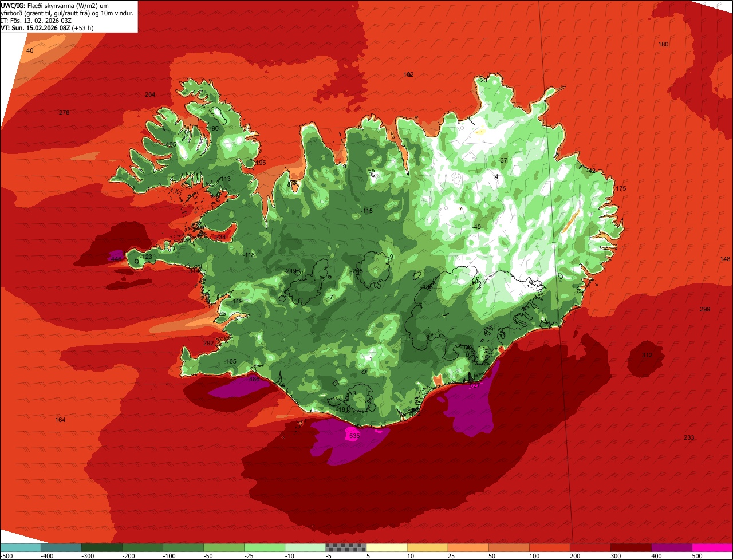
Task: Click the title line 'UWC/IG: Flæði skynvarma (W/m2) um'
Action: 55,5
